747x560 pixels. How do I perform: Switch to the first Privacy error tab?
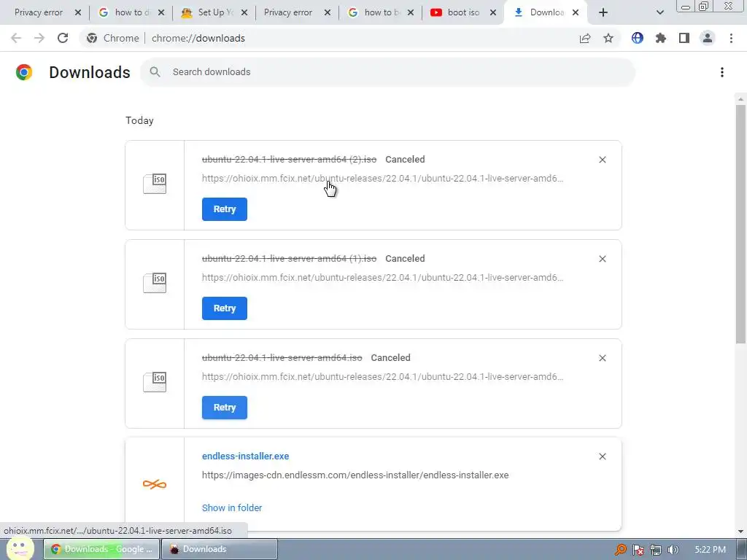39,12
